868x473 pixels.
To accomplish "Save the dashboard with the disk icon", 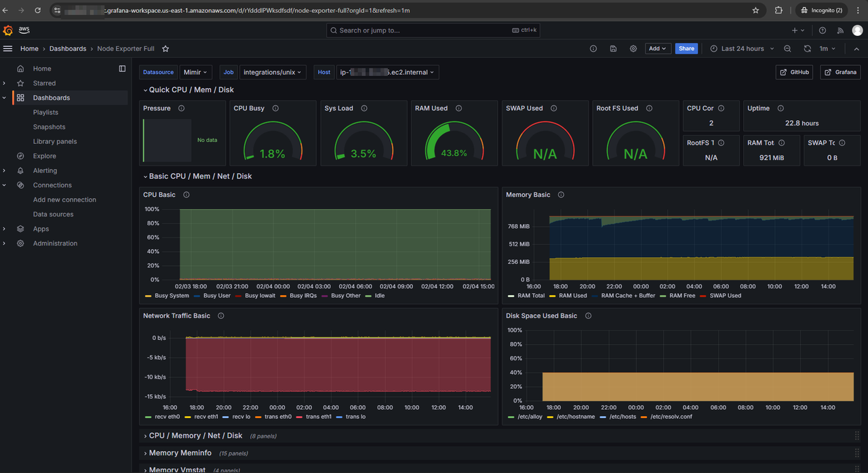I will tap(613, 49).
